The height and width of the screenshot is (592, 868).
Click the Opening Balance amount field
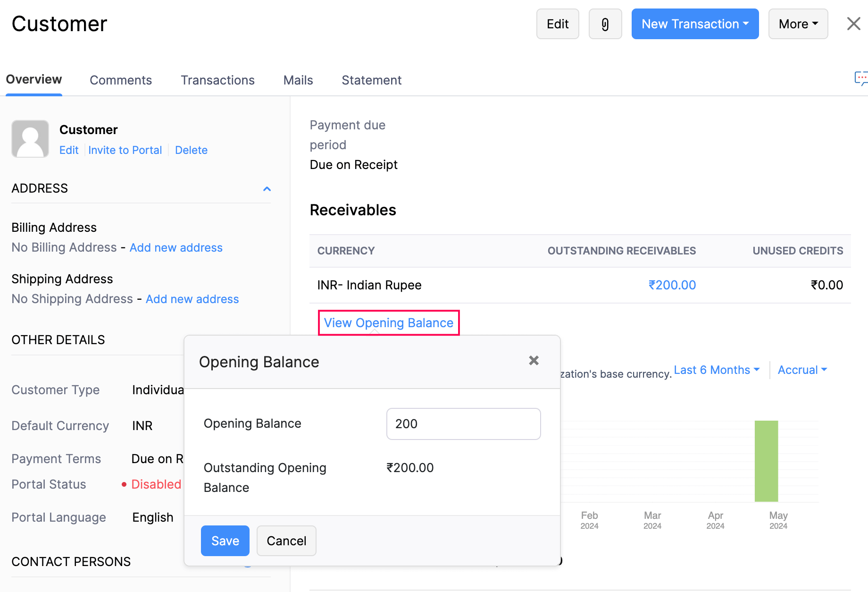(x=463, y=424)
